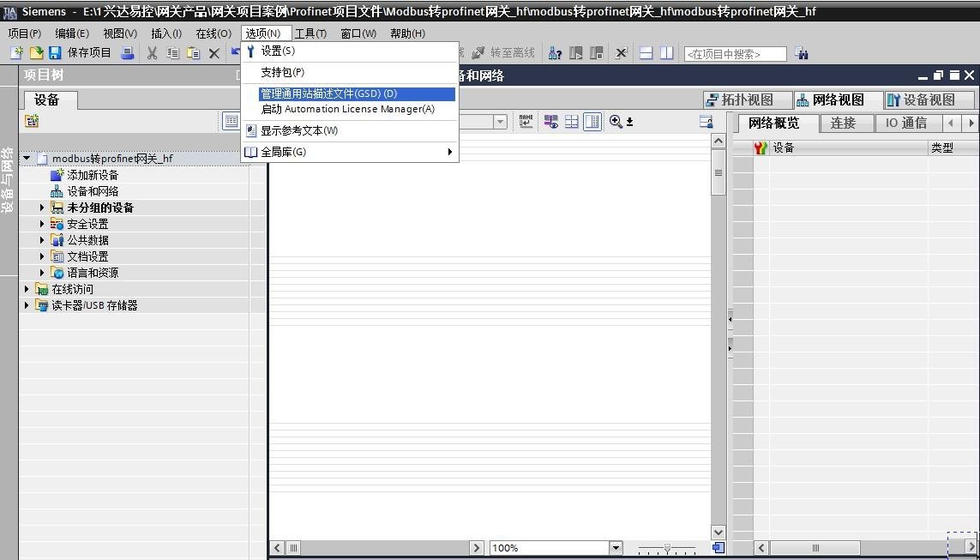Open the 100% zoom level dropdown
This screenshot has height=560, width=980.
pos(616,548)
